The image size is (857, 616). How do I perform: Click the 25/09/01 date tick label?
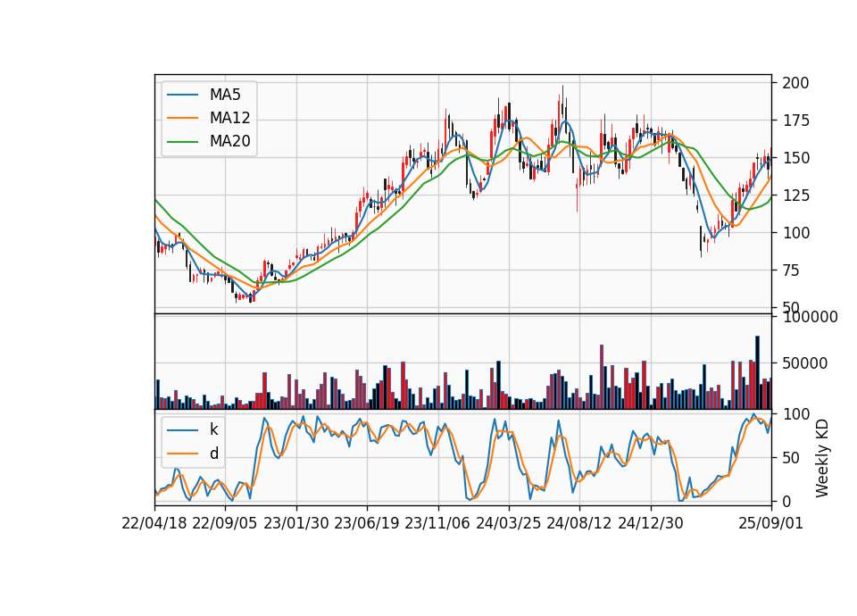coord(771,524)
